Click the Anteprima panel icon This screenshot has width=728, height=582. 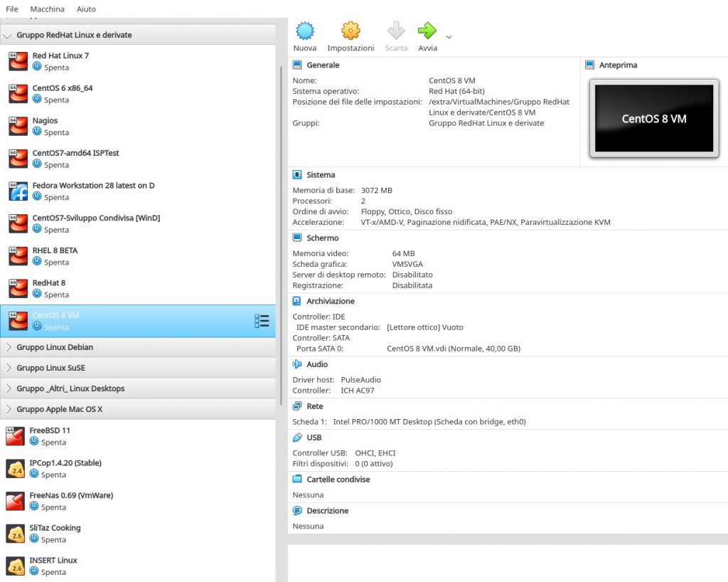click(589, 65)
